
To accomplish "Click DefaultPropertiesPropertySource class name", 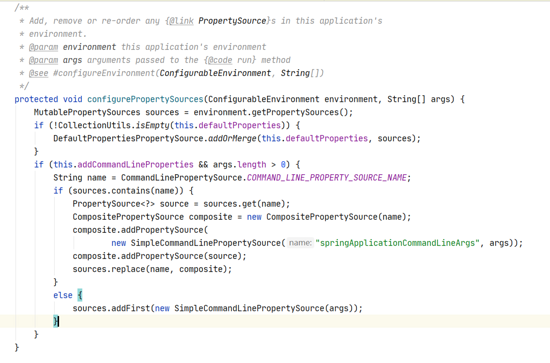I will [128, 139].
